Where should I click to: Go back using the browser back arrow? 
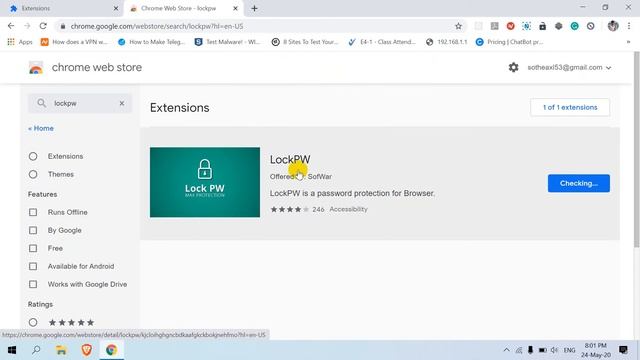11,26
